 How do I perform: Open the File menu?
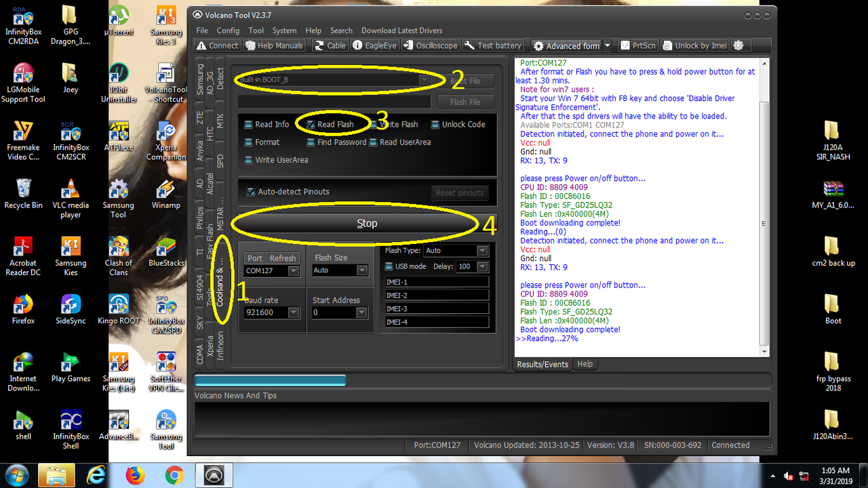202,30
